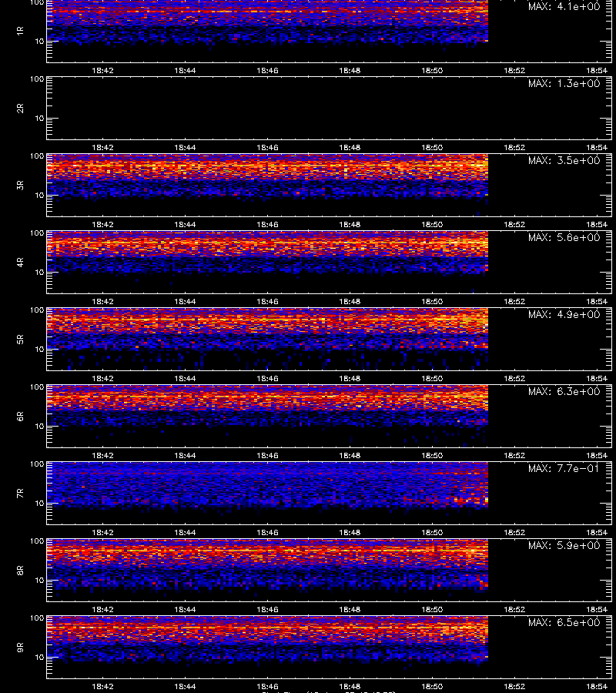Select the 9R axis label
The width and height of the screenshot is (616, 693).
20,648
